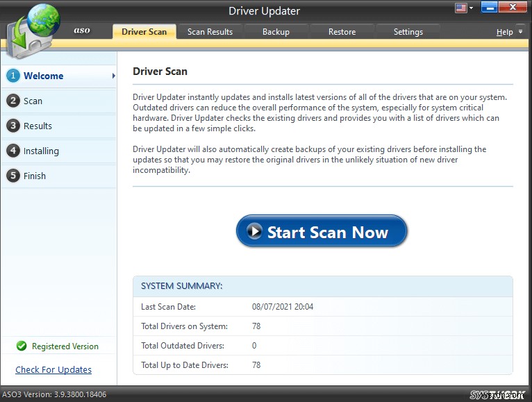The width and height of the screenshot is (532, 402).
Task: Open the Backup tab
Action: click(x=276, y=31)
